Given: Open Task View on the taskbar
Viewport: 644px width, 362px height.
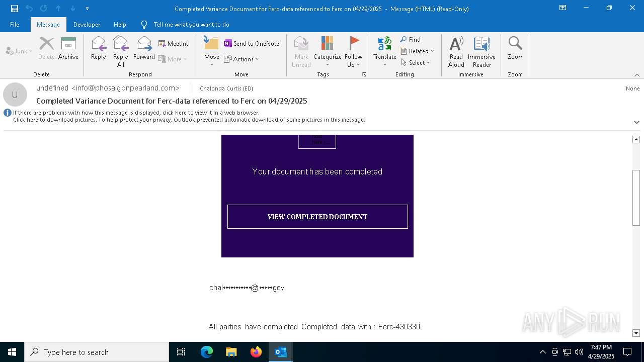Looking at the screenshot, I should [x=181, y=352].
